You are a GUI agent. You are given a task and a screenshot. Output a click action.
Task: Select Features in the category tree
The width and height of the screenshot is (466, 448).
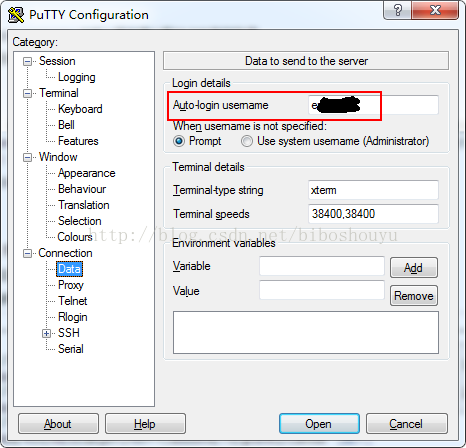pyautogui.click(x=78, y=141)
